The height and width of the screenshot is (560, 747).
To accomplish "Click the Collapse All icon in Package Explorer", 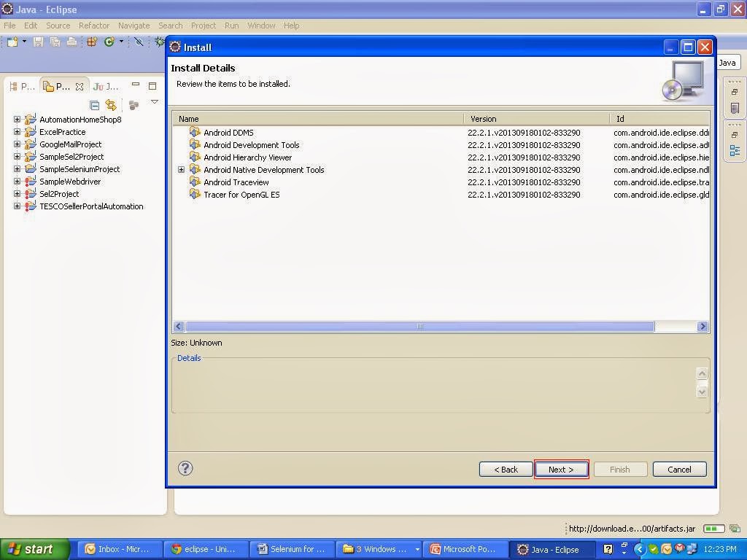I will 94,105.
